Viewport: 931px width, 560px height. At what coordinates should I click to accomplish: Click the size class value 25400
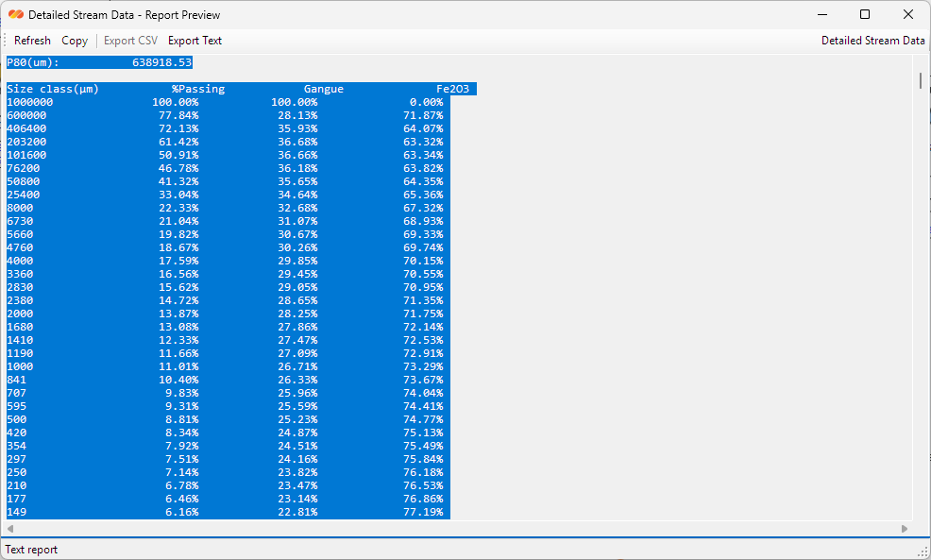(24, 195)
